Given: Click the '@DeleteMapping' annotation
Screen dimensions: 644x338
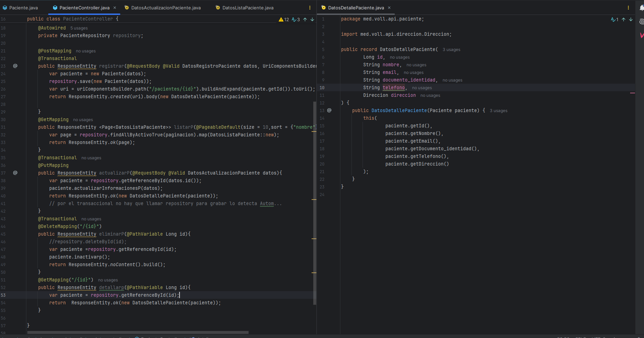Looking at the screenshot, I should pos(58,226).
